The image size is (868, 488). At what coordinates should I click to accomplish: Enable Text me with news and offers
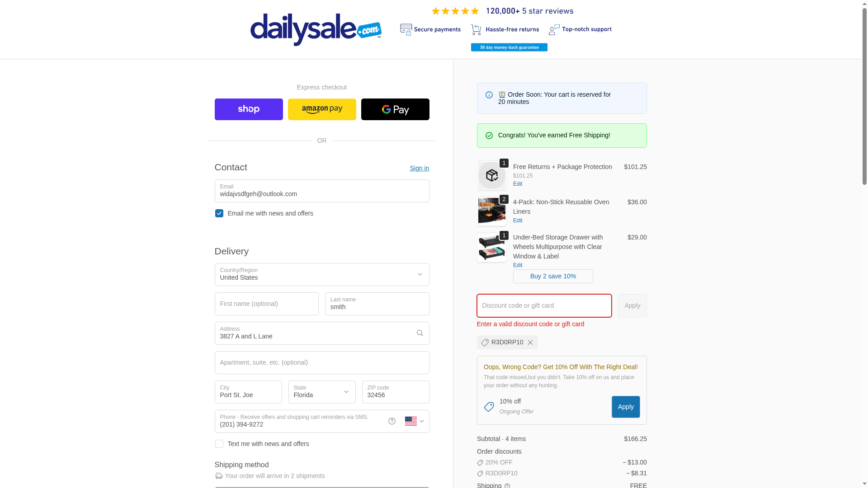click(x=219, y=444)
